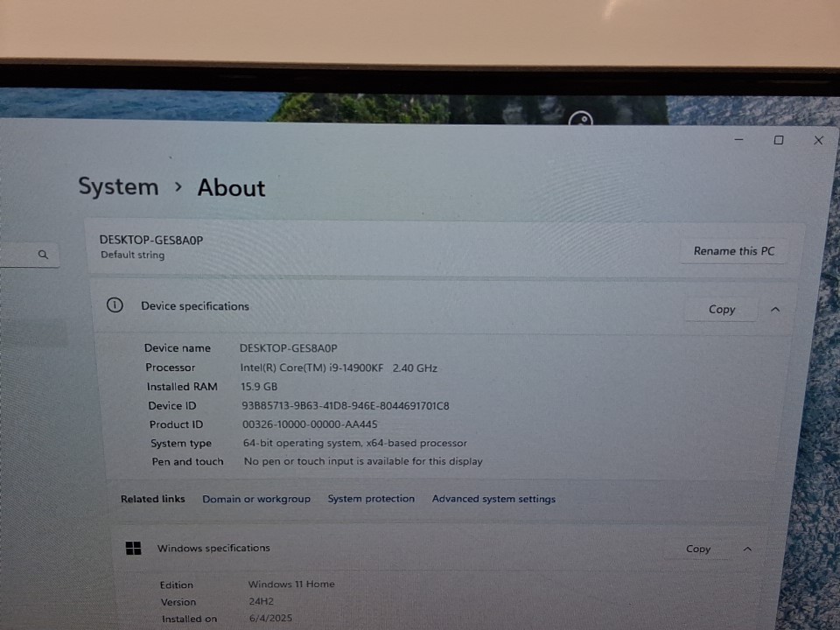
Task: Click into the Settings search field
Action: pyautogui.click(x=17, y=255)
